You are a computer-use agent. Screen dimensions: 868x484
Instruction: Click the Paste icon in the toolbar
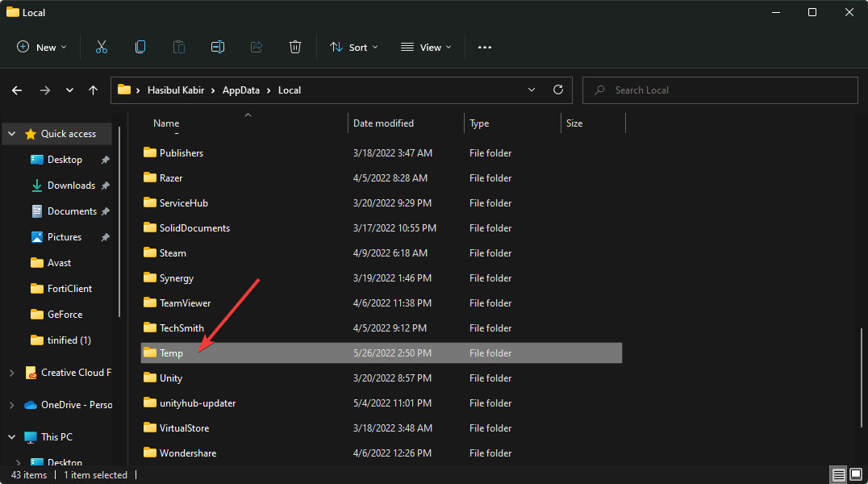[178, 47]
